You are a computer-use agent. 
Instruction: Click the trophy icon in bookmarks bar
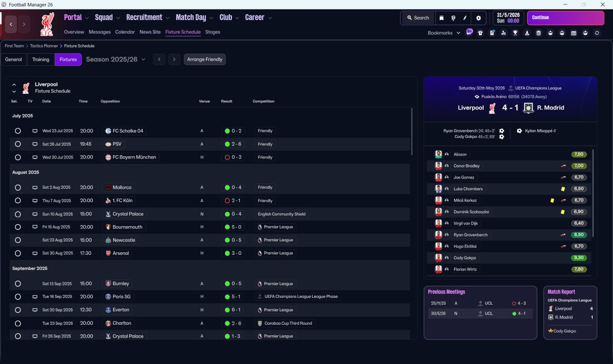(x=515, y=33)
